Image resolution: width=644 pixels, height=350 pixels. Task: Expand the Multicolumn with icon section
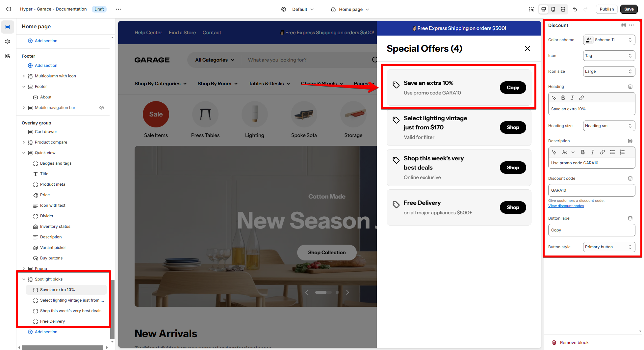point(24,76)
